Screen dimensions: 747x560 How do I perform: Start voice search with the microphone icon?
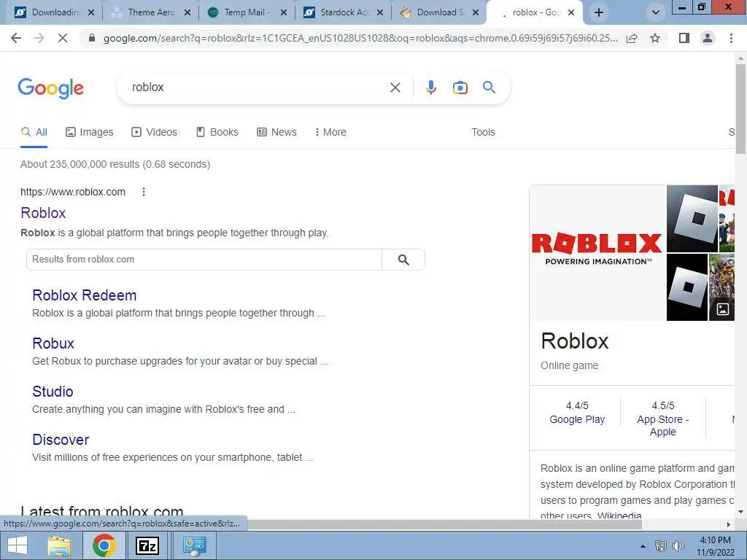pyautogui.click(x=430, y=87)
